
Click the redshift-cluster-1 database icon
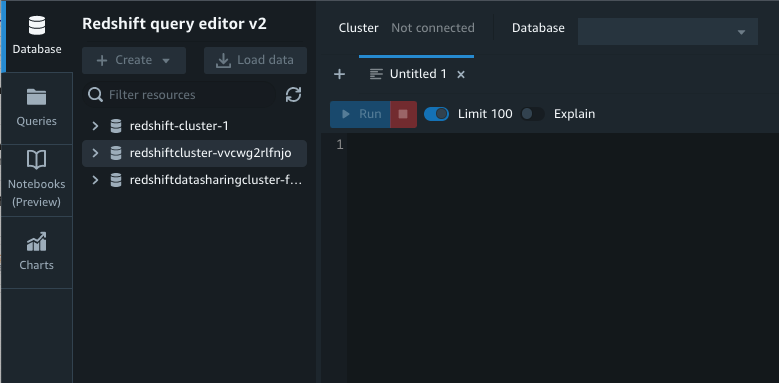pos(116,126)
